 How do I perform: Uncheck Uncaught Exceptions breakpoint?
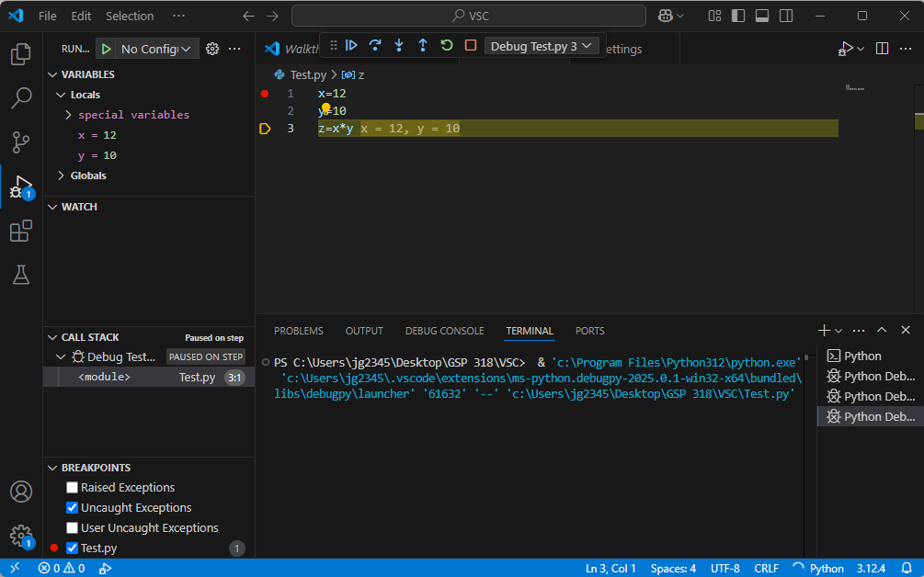tap(73, 508)
